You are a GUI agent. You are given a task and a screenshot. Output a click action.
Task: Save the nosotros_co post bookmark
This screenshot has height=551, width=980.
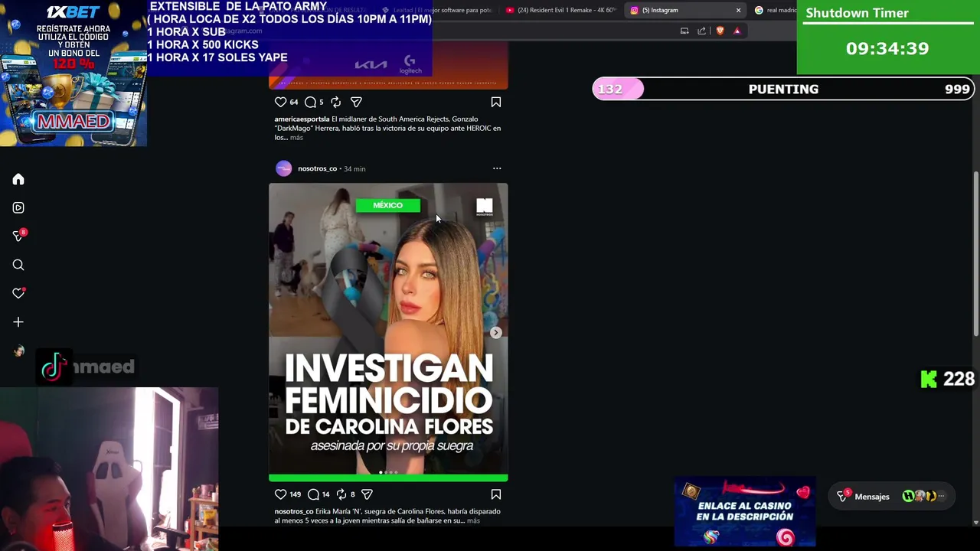click(496, 494)
